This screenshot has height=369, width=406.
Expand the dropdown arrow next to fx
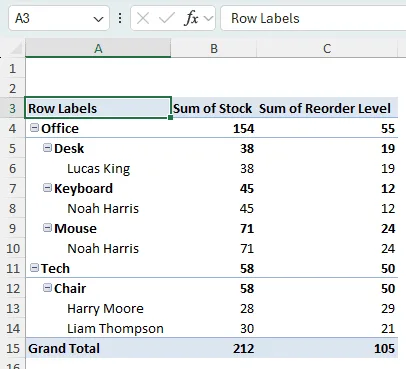tap(209, 19)
